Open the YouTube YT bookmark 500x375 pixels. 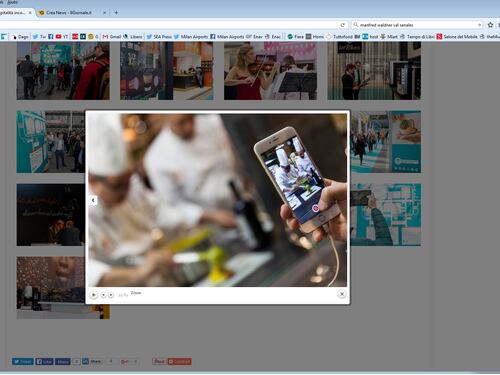(62, 37)
